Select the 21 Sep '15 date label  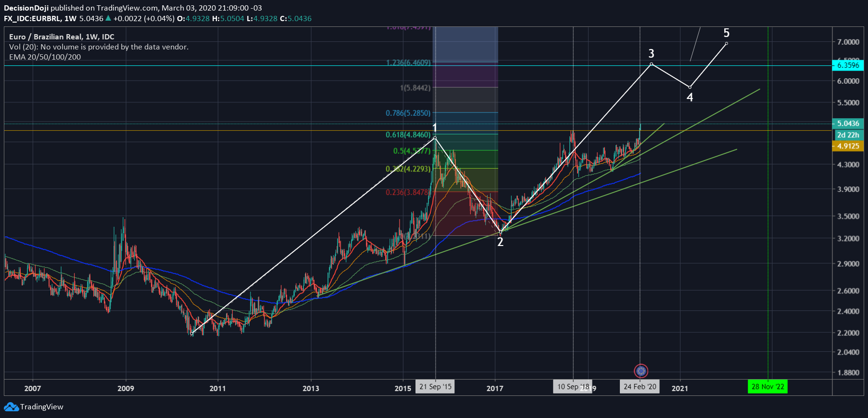point(435,387)
